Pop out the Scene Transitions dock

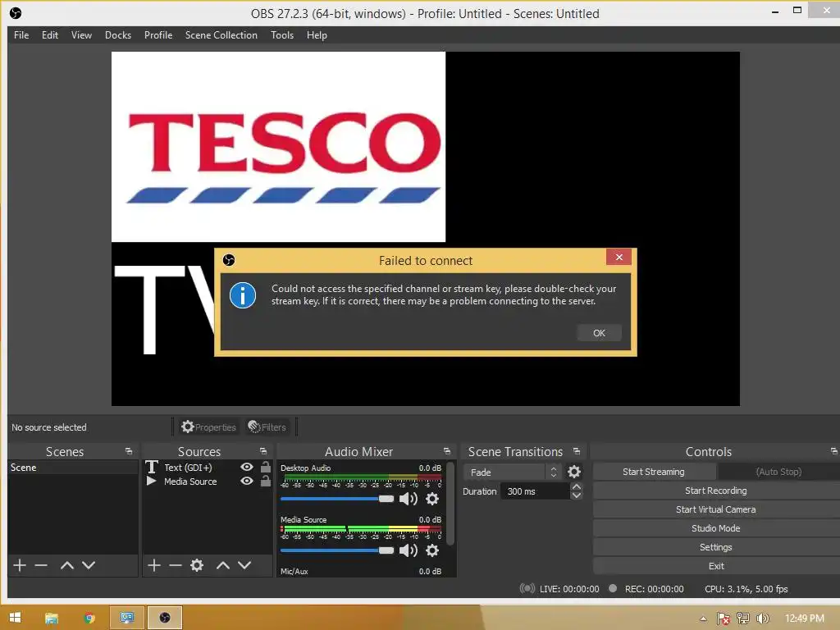577,451
